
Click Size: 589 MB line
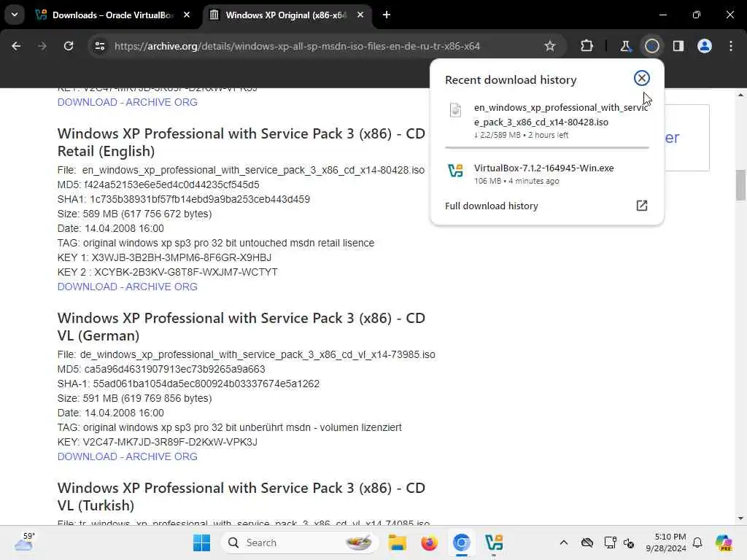point(134,214)
